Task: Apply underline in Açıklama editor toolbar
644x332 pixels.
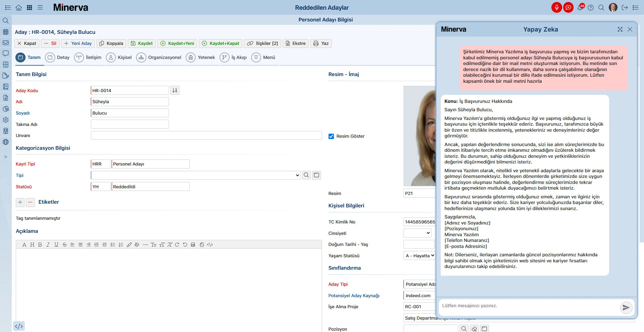Action: pyautogui.click(x=56, y=245)
